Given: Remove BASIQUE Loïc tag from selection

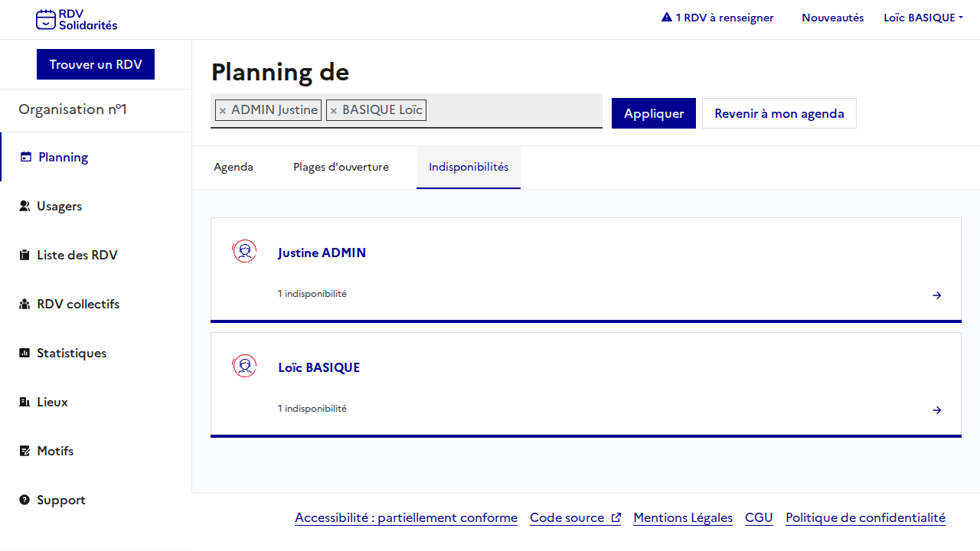Looking at the screenshot, I should [334, 111].
